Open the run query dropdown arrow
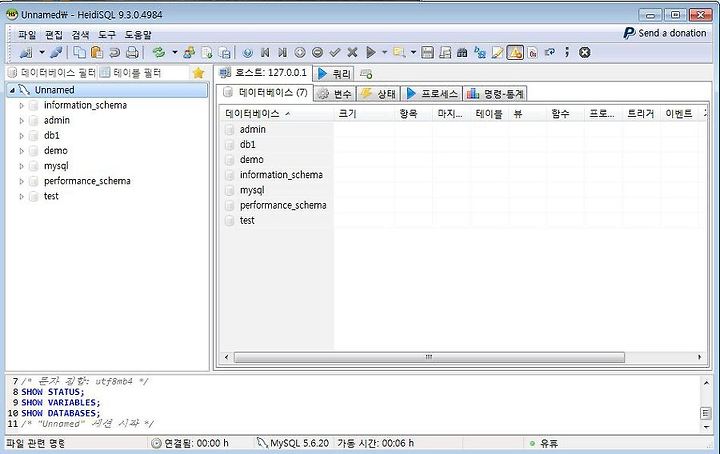Screen dimensions: 720x454 385,52
